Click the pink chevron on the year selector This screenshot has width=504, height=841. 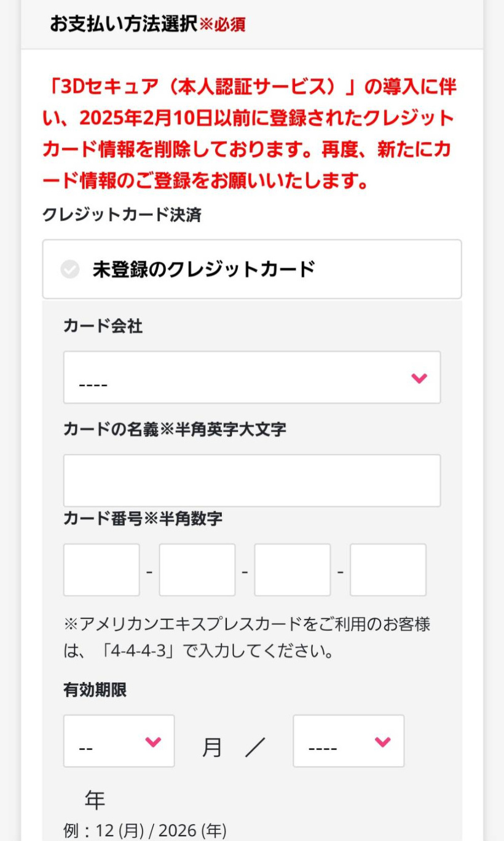383,742
